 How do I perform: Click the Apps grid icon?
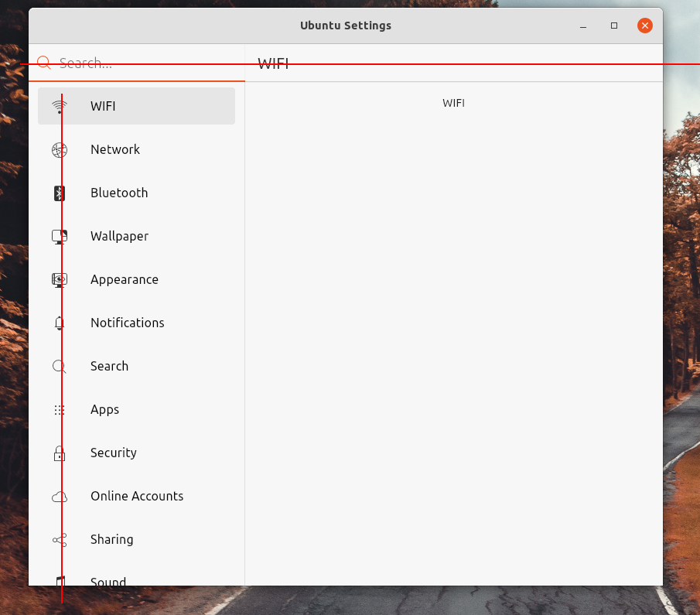[60, 409]
